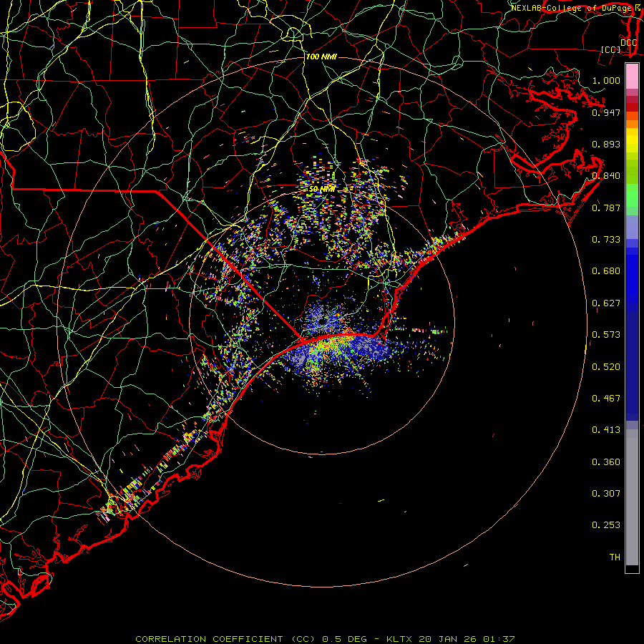Click the 0.893 scale value
This screenshot has height=644, width=644.
606,144
